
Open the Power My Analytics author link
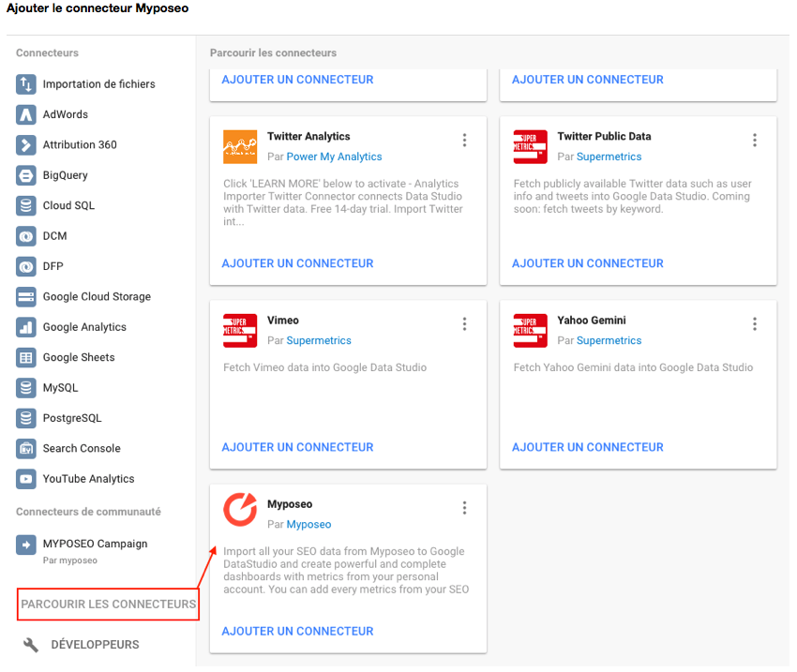tap(335, 157)
